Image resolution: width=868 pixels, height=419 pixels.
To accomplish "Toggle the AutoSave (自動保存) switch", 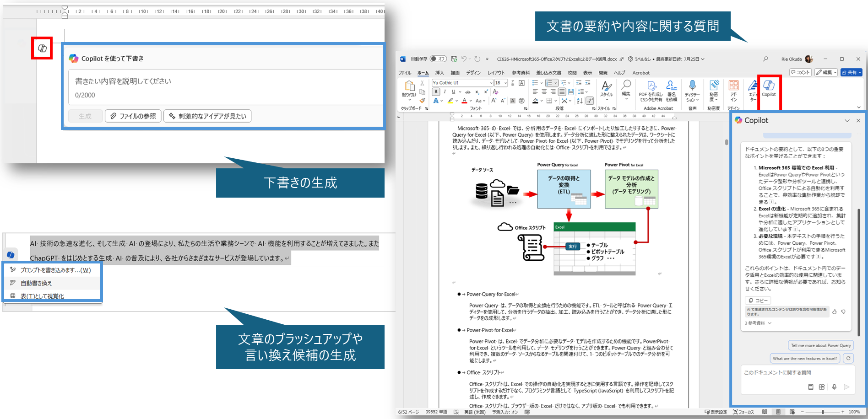I will tap(438, 59).
